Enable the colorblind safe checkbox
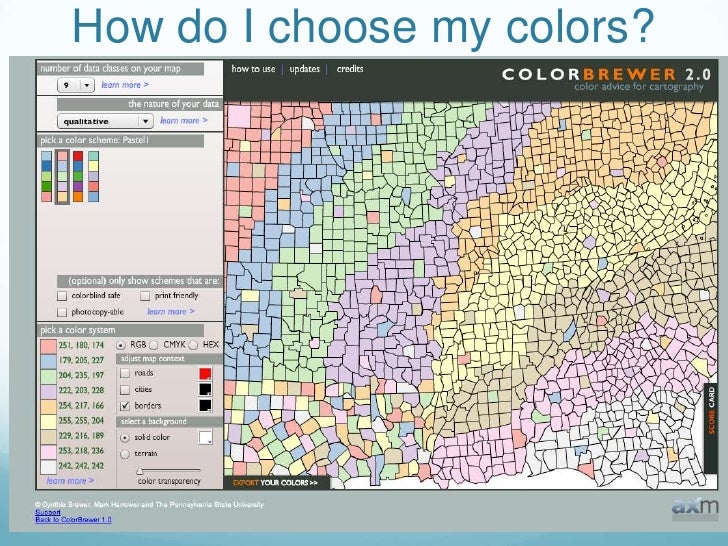Viewport: 728px width, 546px height. [x=62, y=296]
